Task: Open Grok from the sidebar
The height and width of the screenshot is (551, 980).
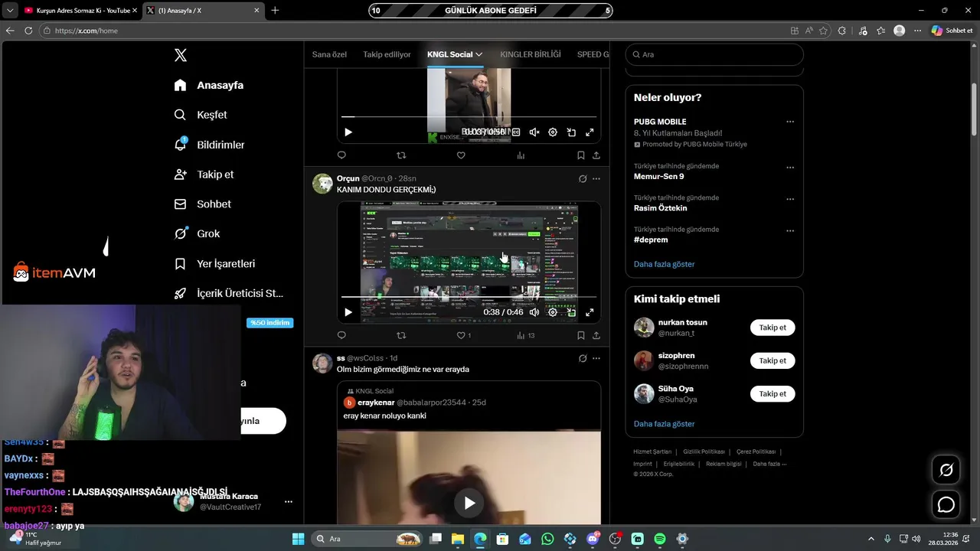Action: (197, 233)
